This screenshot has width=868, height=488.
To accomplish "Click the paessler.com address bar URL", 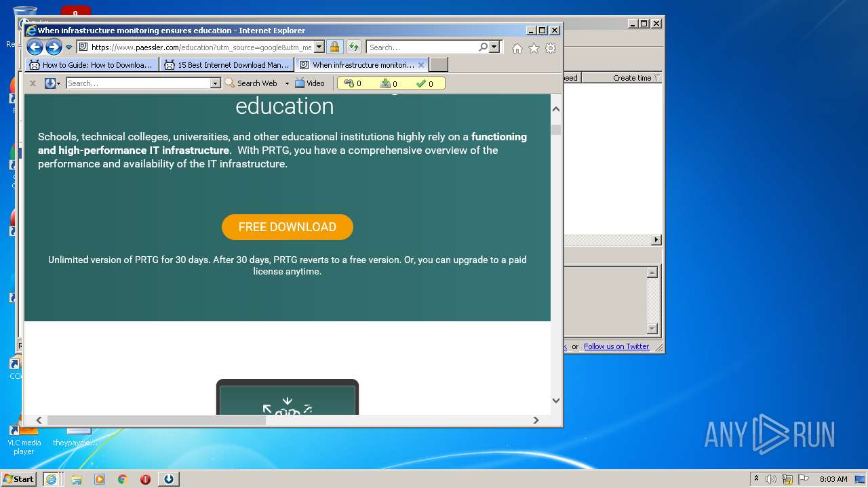I will coord(201,47).
